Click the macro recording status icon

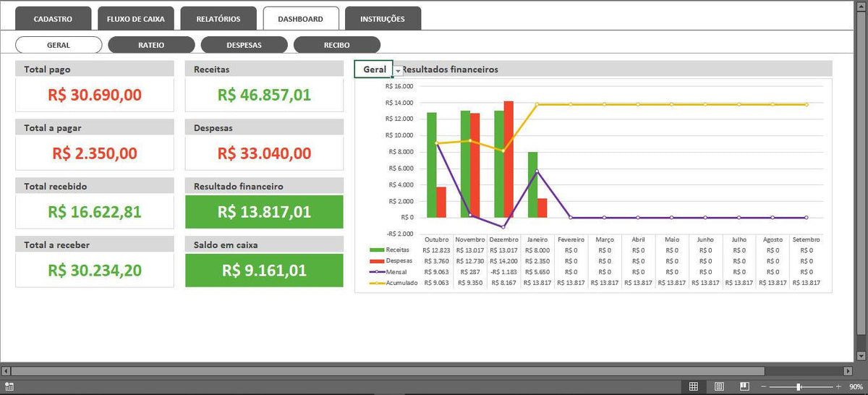[x=8, y=387]
